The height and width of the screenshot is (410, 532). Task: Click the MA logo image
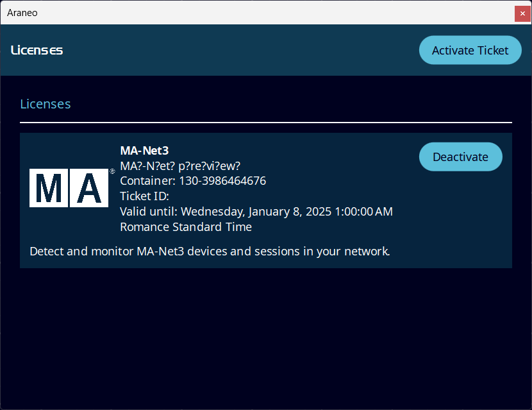coord(69,188)
